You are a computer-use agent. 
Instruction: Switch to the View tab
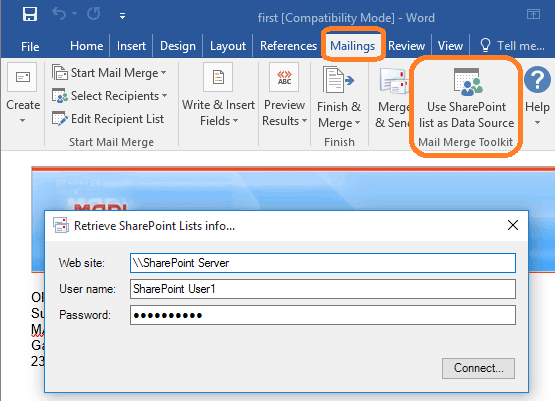[450, 46]
